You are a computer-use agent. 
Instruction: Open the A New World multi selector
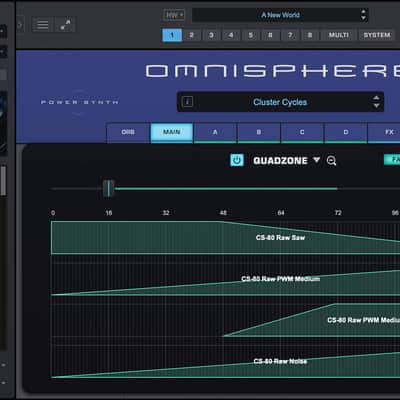point(280,15)
